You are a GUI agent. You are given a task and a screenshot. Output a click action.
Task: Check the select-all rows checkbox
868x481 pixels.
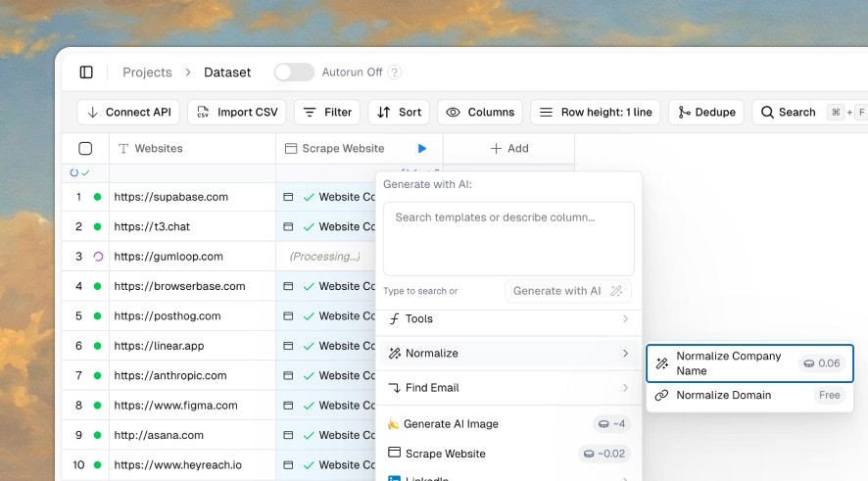tap(85, 148)
